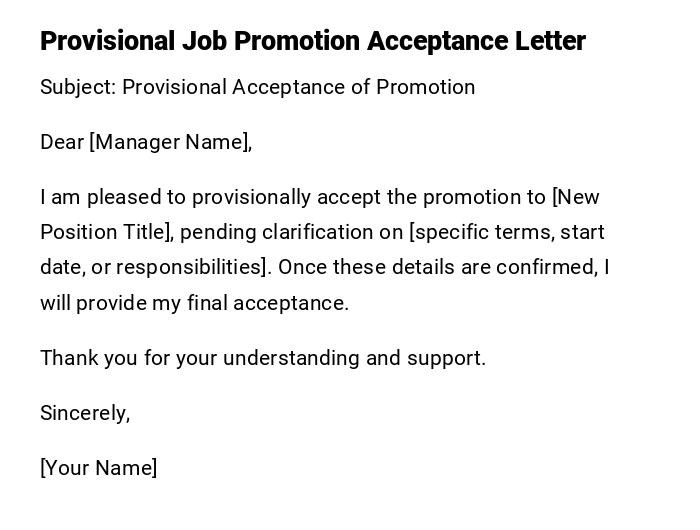Click the [New placeholder at line end
Image resolution: width=700 pixels, height=530 pixels.
[x=576, y=197]
